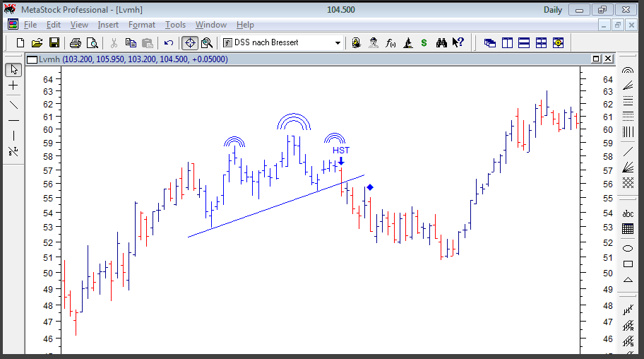644x359 pixels.
Task: Select the blue neckline trendline
Action: (276, 206)
